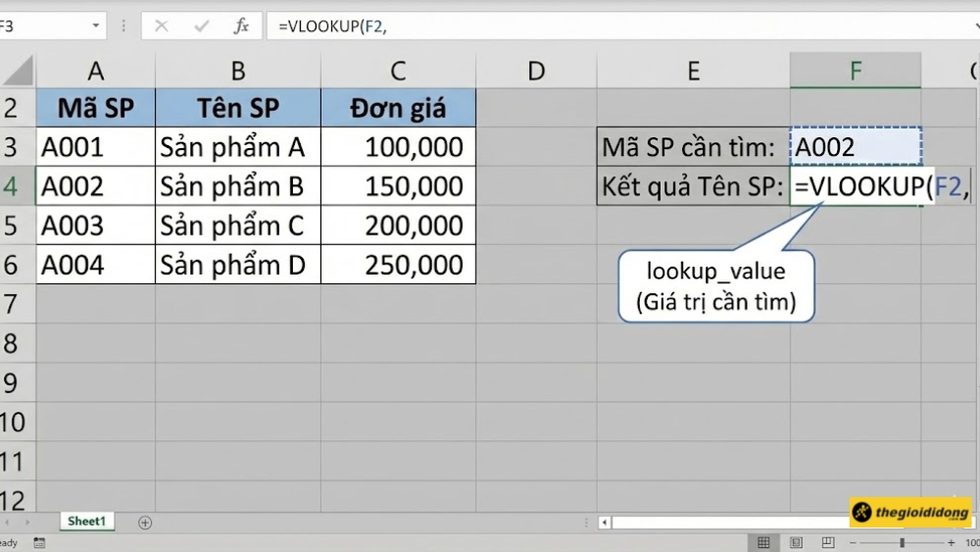The width and height of the screenshot is (980, 552).
Task: Select column B header
Action: 238,71
